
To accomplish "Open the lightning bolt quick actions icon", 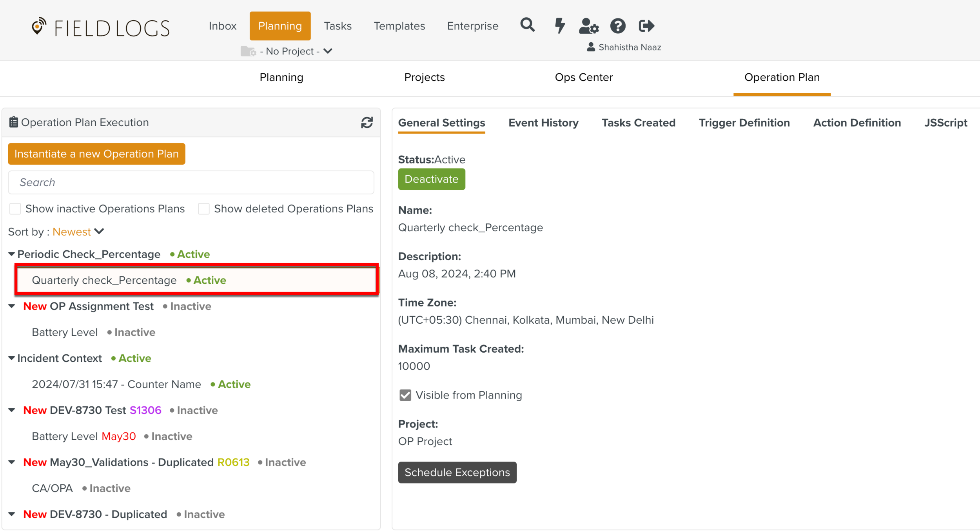I will pyautogui.click(x=560, y=26).
